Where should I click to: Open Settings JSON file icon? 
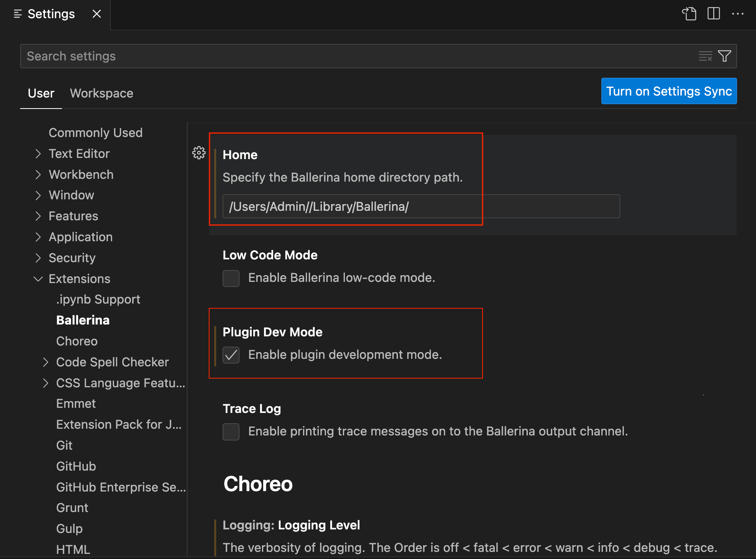pyautogui.click(x=689, y=14)
